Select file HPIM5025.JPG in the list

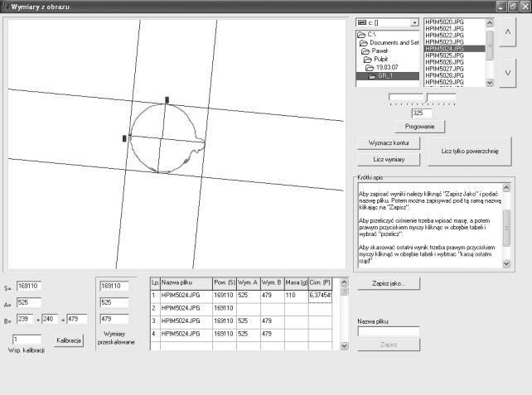[x=445, y=55]
